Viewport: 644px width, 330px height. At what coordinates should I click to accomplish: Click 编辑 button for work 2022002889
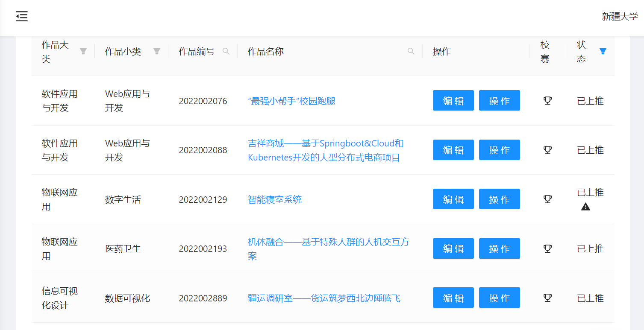[453, 298]
